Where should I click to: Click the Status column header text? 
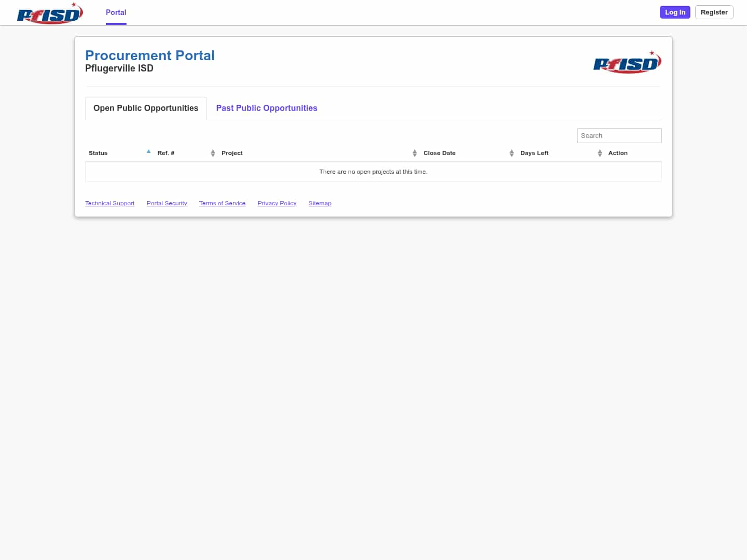point(98,153)
